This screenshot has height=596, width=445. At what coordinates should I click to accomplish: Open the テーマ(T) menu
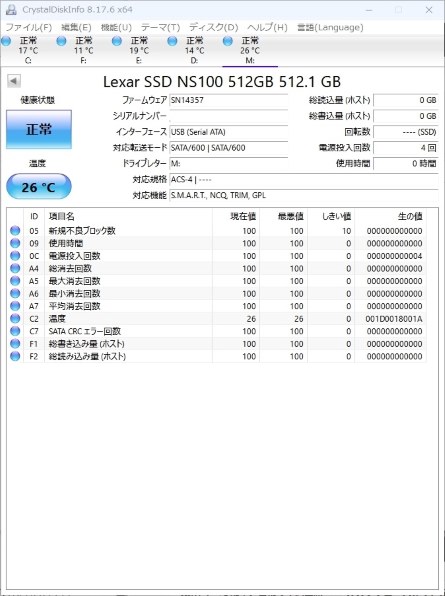160,27
